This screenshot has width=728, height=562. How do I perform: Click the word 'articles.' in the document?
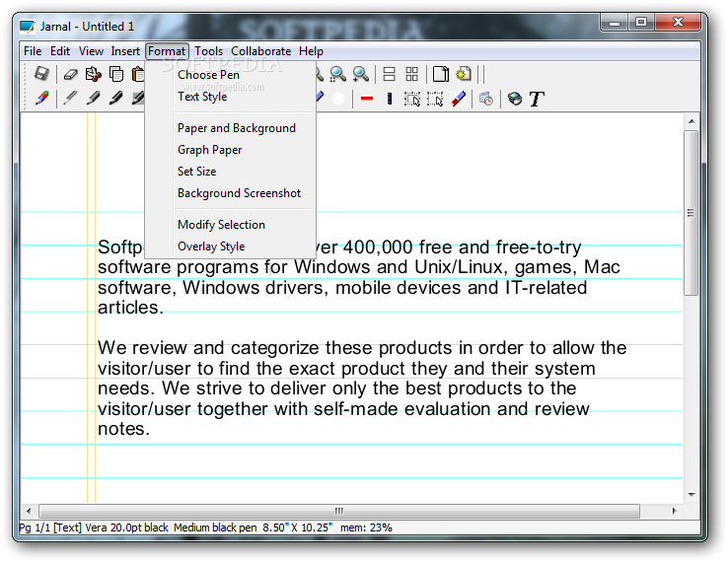[131, 308]
